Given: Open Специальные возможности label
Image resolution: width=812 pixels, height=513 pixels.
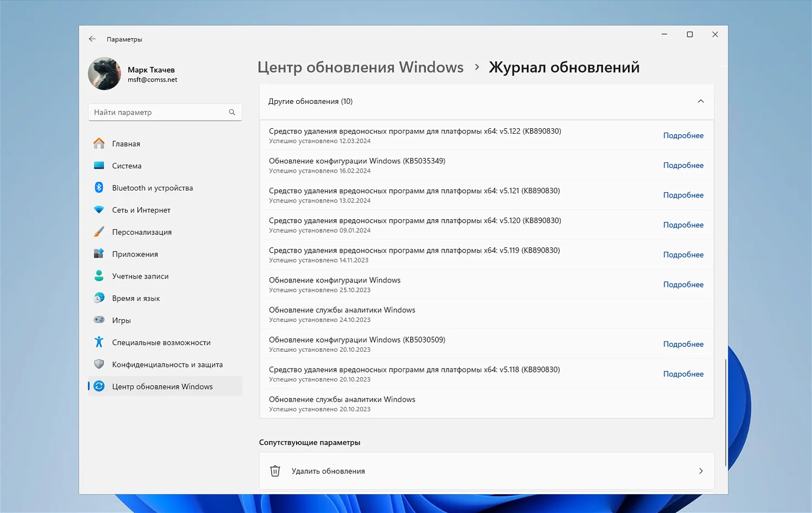Looking at the screenshot, I should (x=161, y=343).
